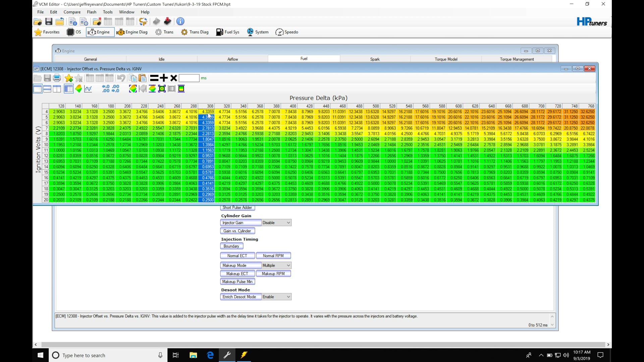Toggle the table-only grid view button
The image size is (644, 362).
point(69,89)
